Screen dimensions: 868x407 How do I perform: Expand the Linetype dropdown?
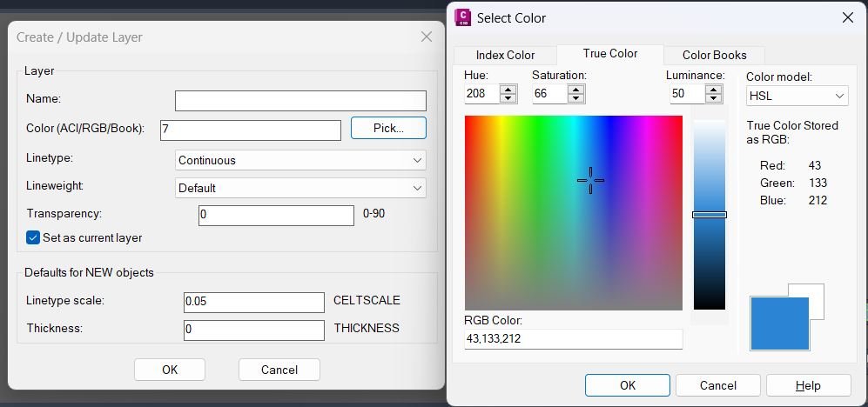[x=417, y=160]
